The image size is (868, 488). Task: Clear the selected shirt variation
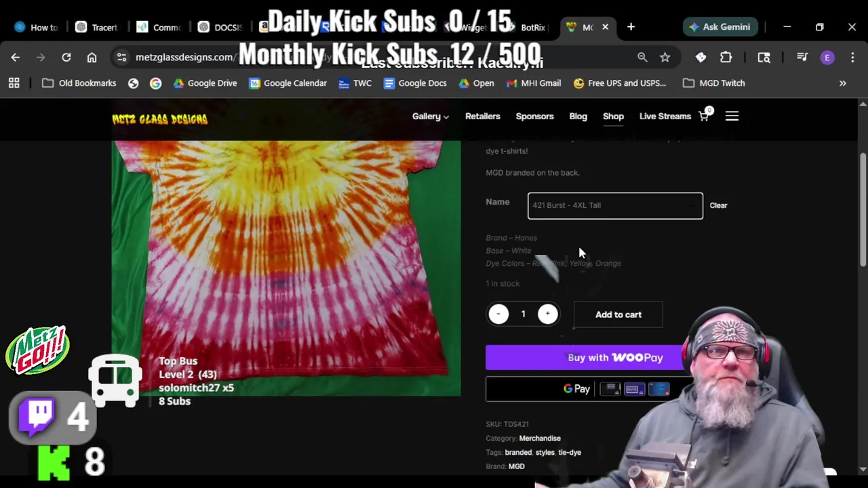pyautogui.click(x=718, y=205)
